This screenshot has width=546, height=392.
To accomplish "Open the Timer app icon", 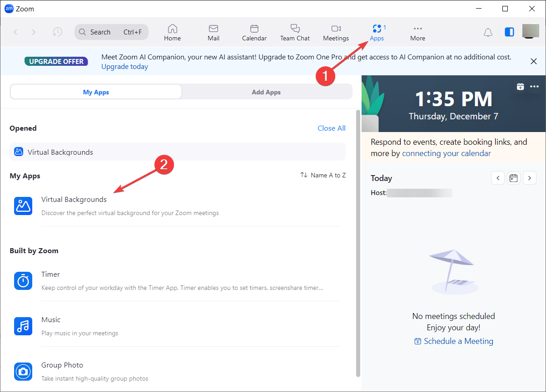I will [23, 281].
